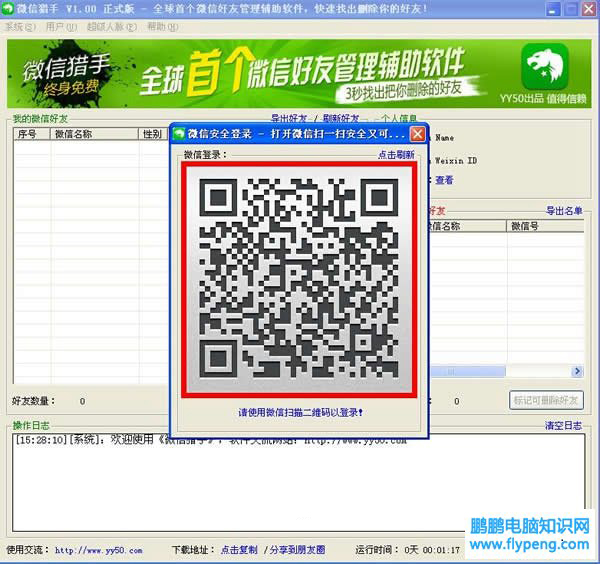This screenshot has height=564, width=600.
Task: Click the 导出好友 link
Action: point(289,119)
